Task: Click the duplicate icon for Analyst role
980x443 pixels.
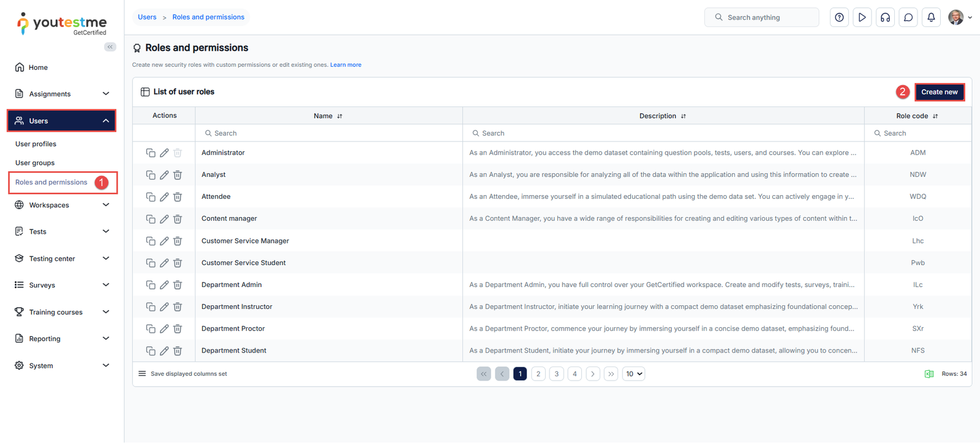Action: click(150, 175)
